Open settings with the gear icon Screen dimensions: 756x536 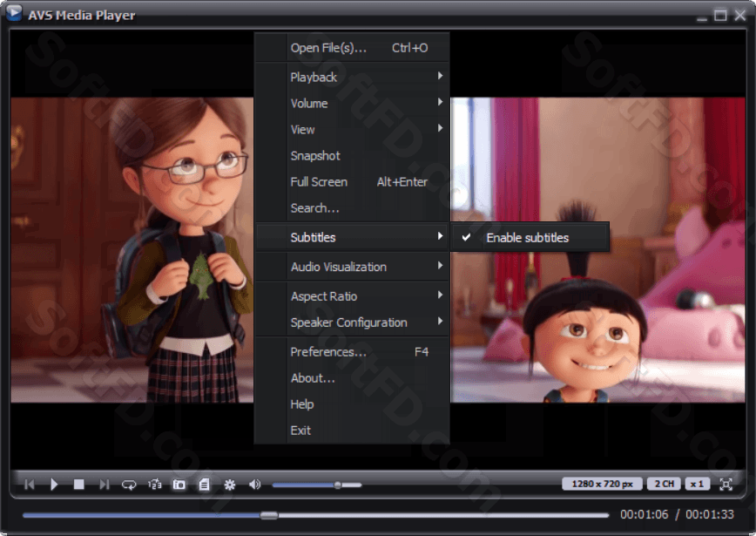[x=230, y=485]
